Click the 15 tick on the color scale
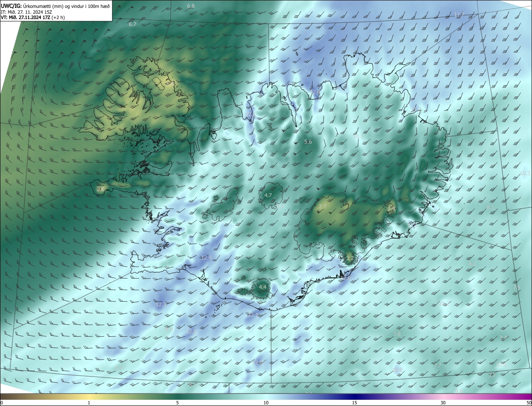Image resolution: width=532 pixels, height=406 pixels. (x=355, y=403)
